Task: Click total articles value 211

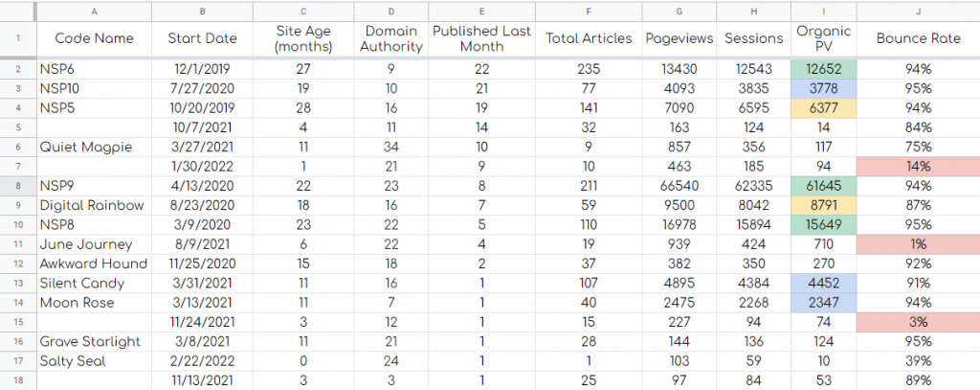Action: [589, 186]
